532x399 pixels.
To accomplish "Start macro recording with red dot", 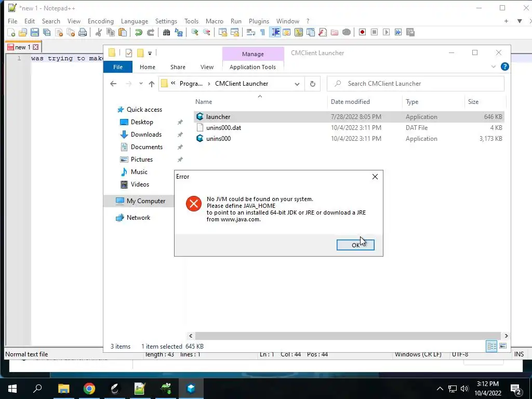I will [x=362, y=32].
